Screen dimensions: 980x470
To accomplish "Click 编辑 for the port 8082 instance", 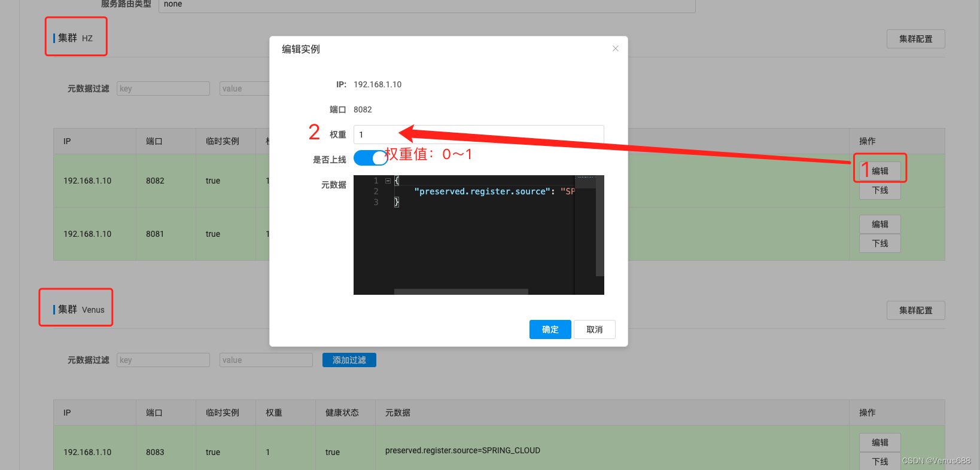I will 880,171.
